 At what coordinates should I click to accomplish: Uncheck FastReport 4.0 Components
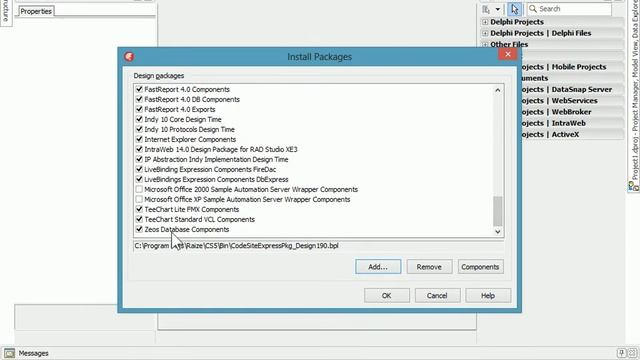[x=139, y=89]
